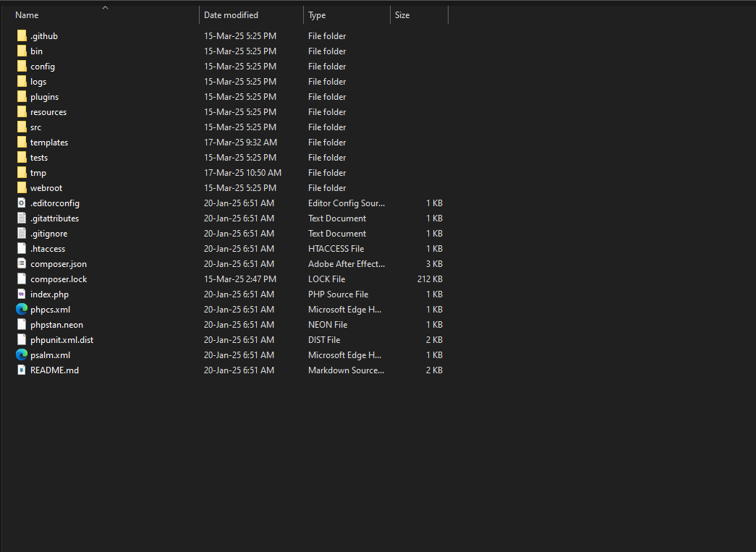This screenshot has width=756, height=552.
Task: Click the logs folder icon
Action: pyautogui.click(x=22, y=81)
